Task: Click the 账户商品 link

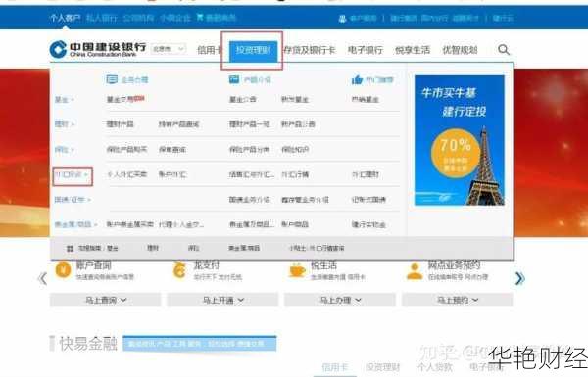Action: [x=295, y=224]
